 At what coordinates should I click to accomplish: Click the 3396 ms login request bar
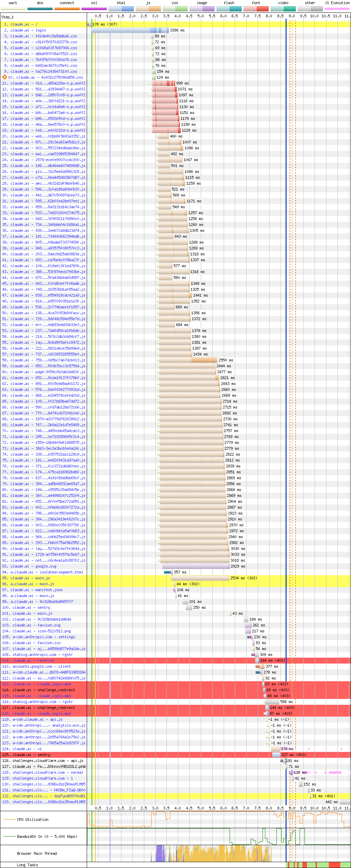129,30
